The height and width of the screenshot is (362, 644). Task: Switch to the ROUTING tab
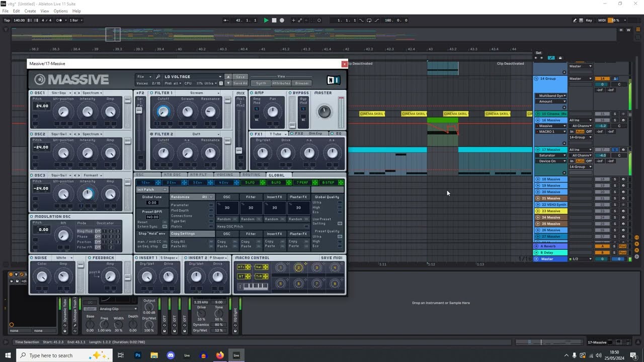pyautogui.click(x=252, y=175)
